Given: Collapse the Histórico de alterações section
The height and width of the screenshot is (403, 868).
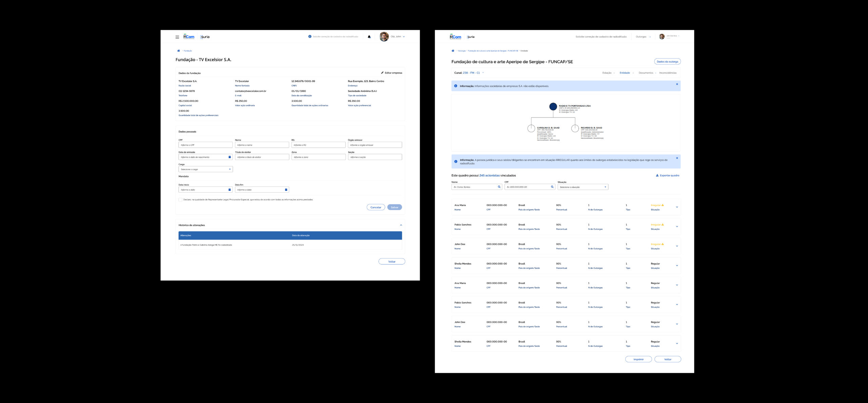Looking at the screenshot, I should click(x=401, y=225).
